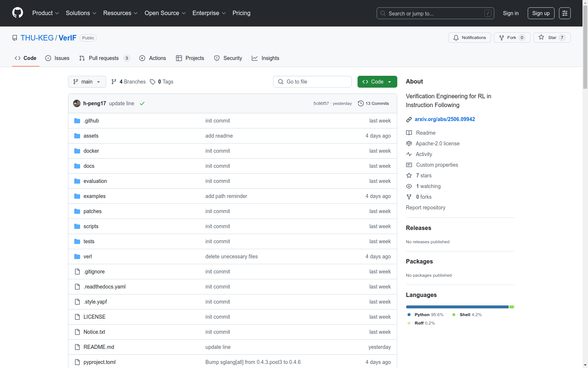Viewport: 588px width, 368px height.
Task: Open the green Code dropdown button
Action: pos(377,82)
